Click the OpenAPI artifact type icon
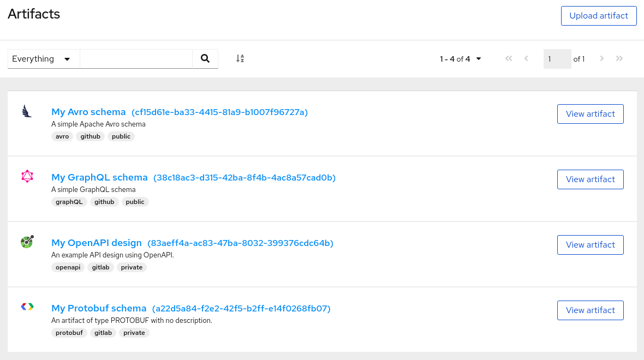 click(27, 242)
